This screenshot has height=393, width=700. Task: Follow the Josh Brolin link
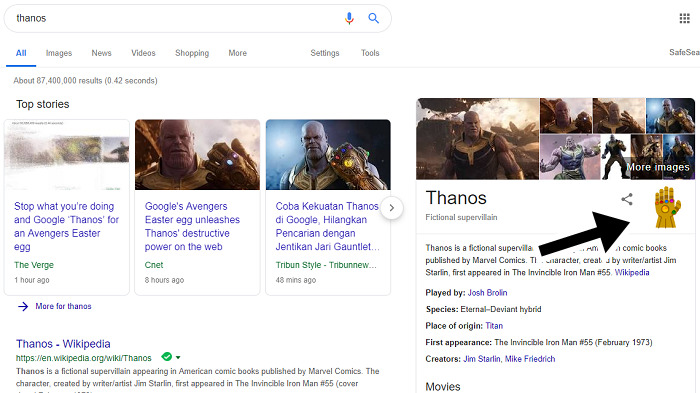click(x=487, y=293)
